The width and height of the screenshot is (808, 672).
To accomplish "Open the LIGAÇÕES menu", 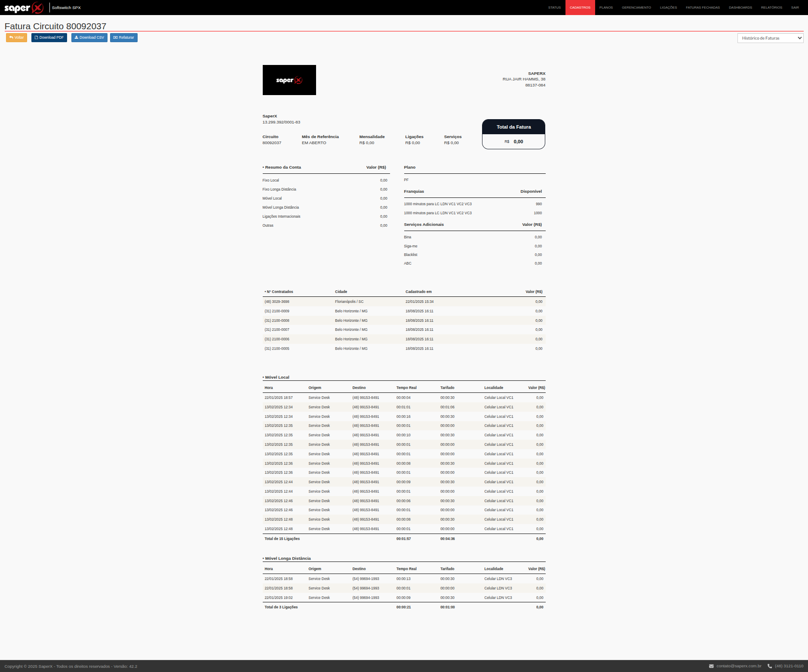I will [x=668, y=8].
